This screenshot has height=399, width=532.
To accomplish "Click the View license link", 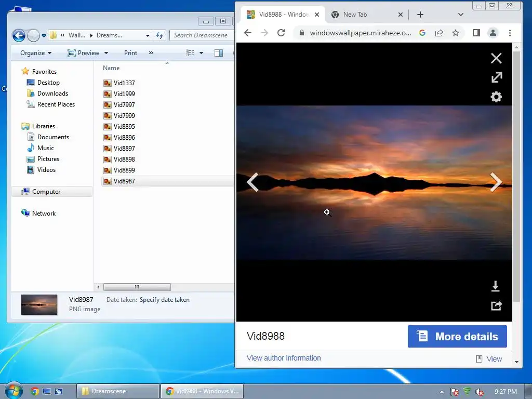I will [x=489, y=359].
